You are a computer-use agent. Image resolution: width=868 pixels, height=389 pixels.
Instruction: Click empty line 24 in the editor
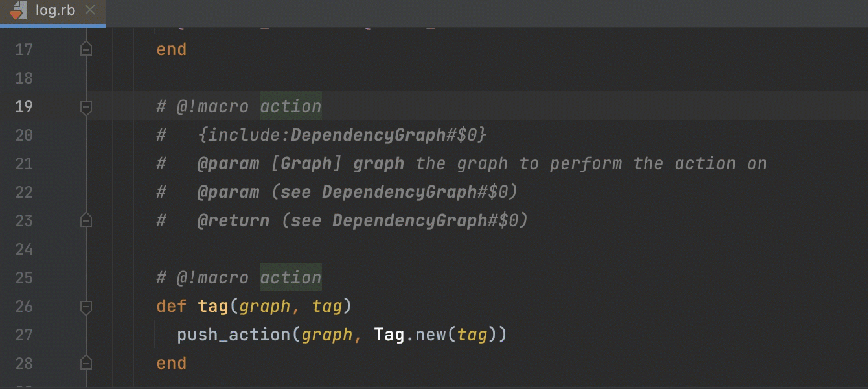[389, 250]
